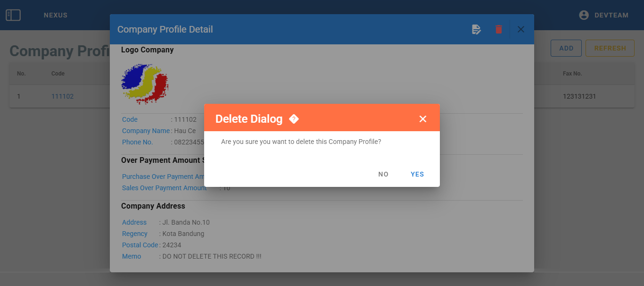Image resolution: width=644 pixels, height=286 pixels.
Task: Open the 111102 code link in table
Action: (x=62, y=96)
